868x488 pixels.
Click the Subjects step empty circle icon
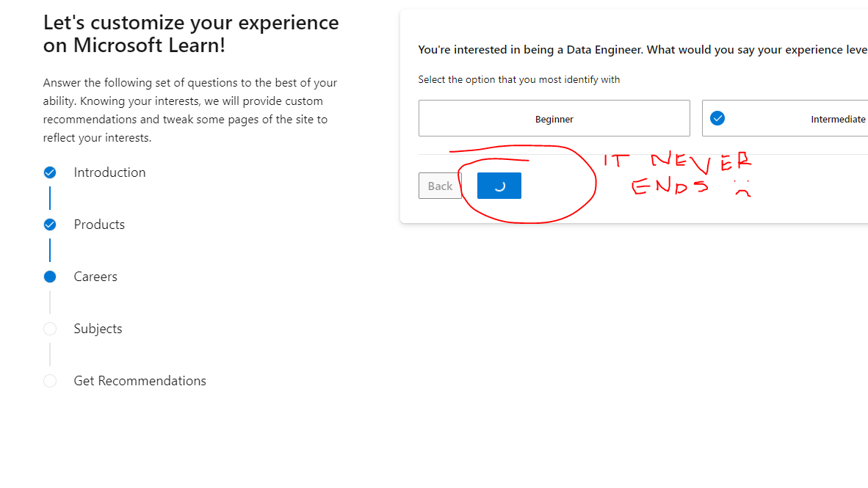50,328
